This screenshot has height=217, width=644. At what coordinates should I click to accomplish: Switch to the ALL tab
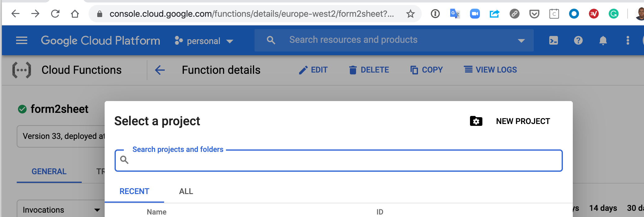186,191
